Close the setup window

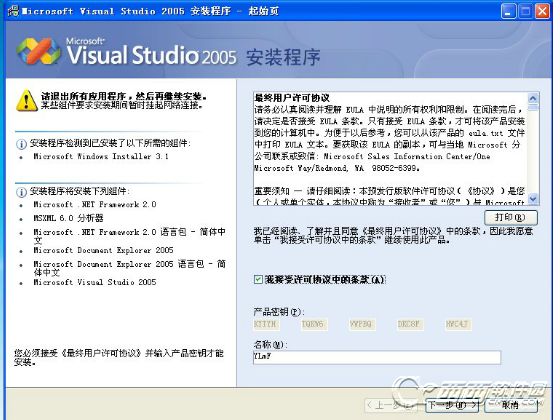(542, 11)
